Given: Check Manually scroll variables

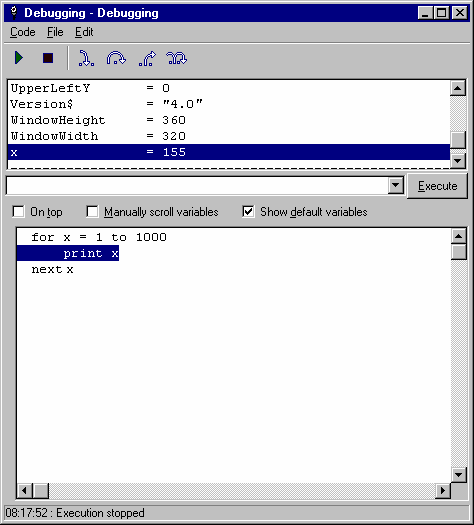Looking at the screenshot, I should (92, 212).
